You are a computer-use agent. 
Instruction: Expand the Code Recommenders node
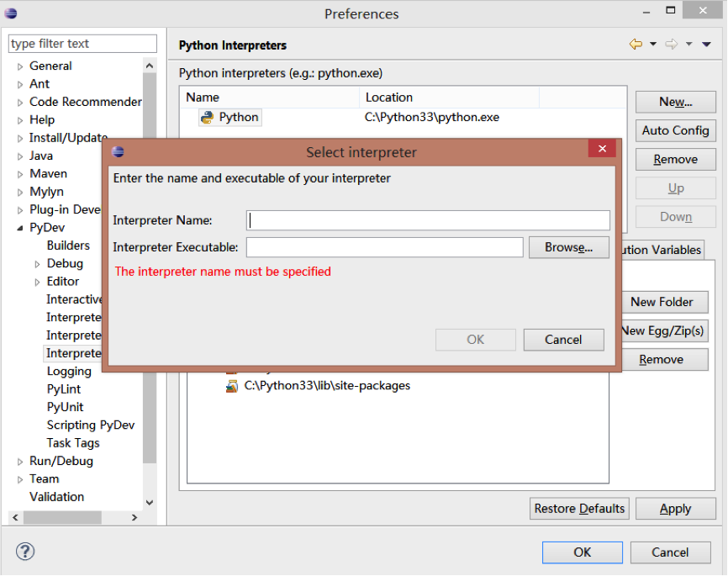[20, 103]
